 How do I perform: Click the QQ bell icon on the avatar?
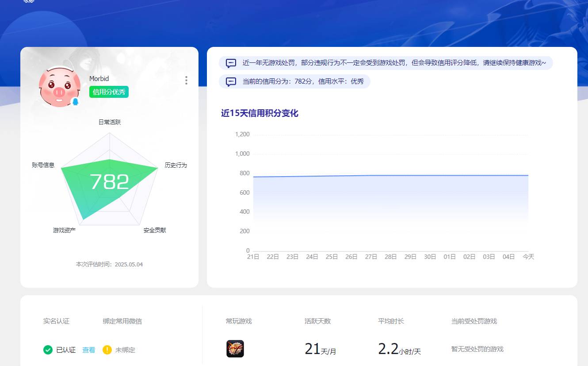point(76,101)
